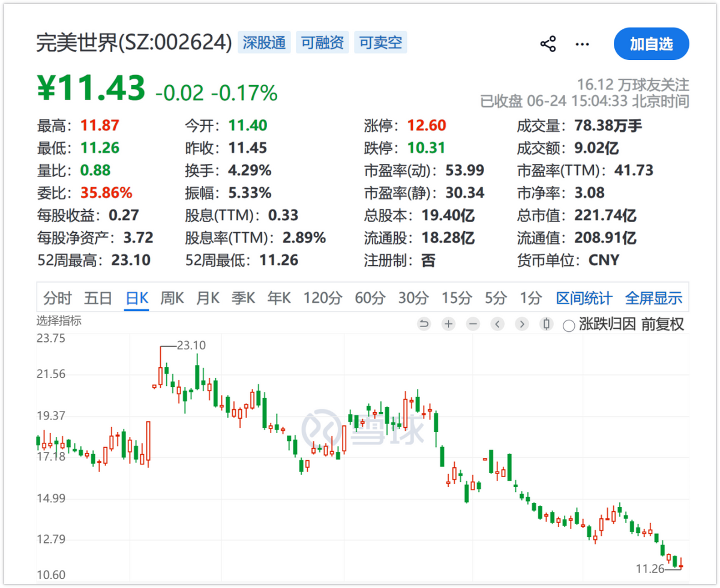Select the 年K tab

279,298
